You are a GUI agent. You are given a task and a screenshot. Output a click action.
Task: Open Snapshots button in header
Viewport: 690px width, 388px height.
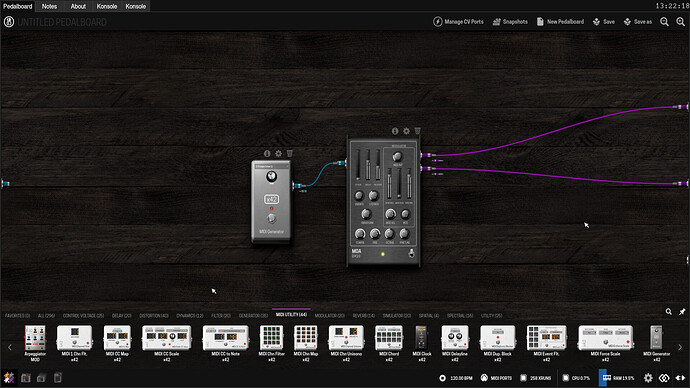(x=510, y=22)
